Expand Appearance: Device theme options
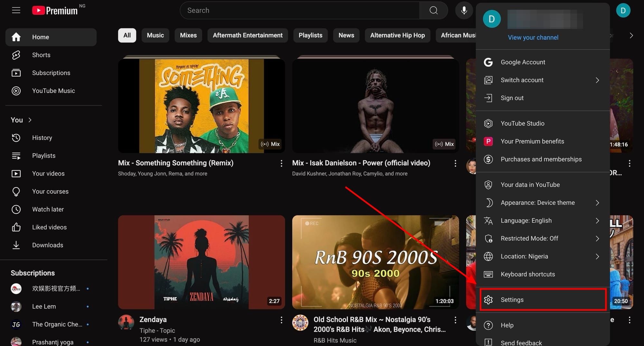The height and width of the screenshot is (346, 644). tap(543, 203)
